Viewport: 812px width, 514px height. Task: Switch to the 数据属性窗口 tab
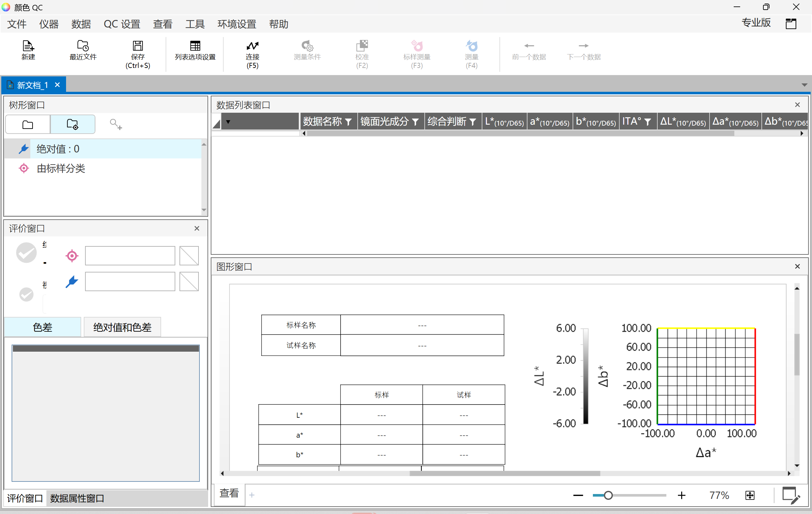(x=77, y=498)
